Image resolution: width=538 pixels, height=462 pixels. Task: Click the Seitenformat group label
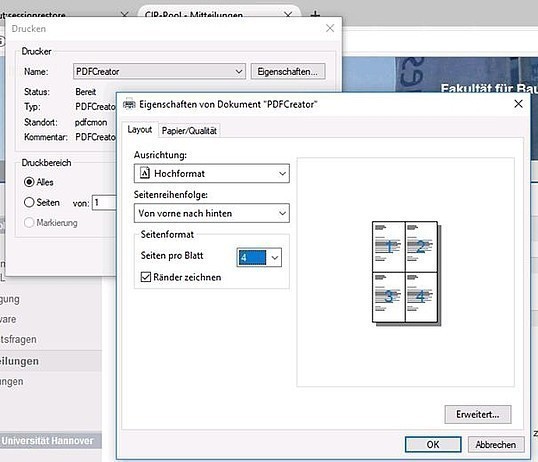[167, 234]
